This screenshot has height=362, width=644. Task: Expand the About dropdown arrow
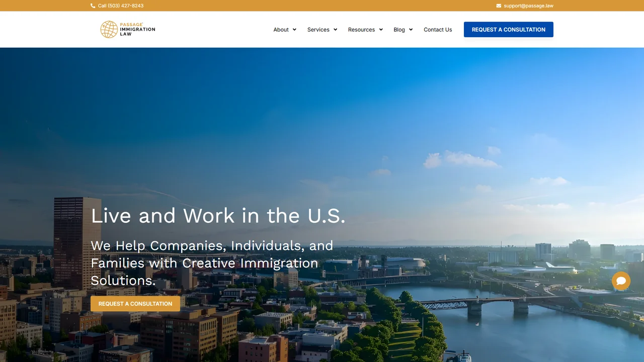[x=294, y=30]
